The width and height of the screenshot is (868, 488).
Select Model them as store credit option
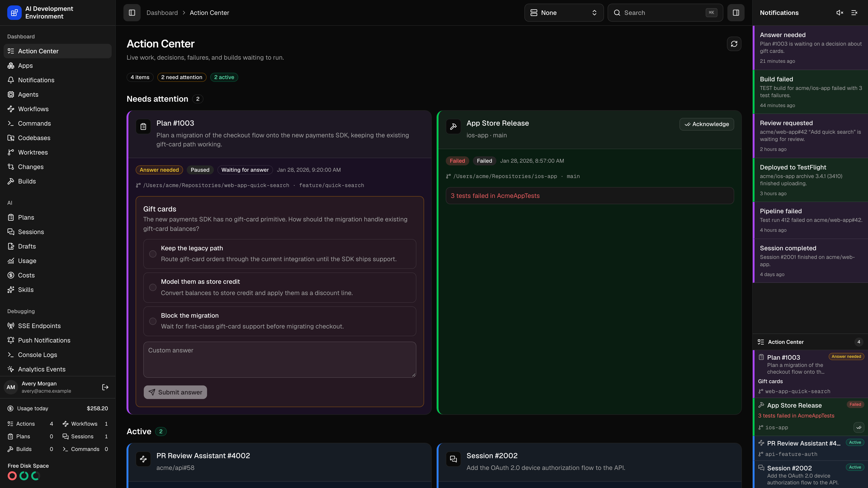pos(280,287)
